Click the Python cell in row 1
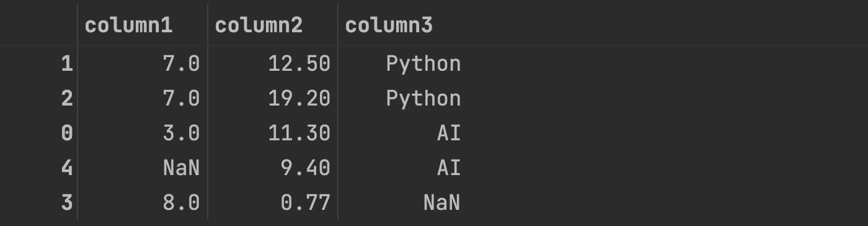 point(423,63)
